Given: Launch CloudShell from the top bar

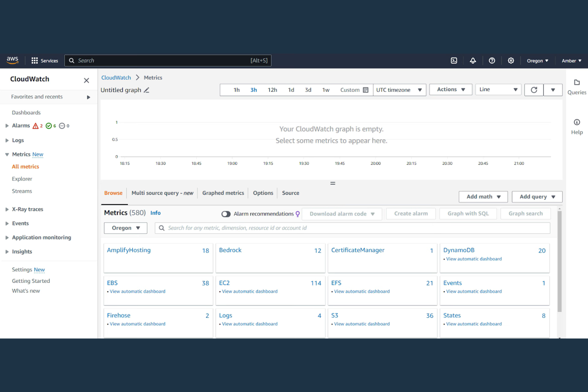Looking at the screenshot, I should tap(454, 60).
